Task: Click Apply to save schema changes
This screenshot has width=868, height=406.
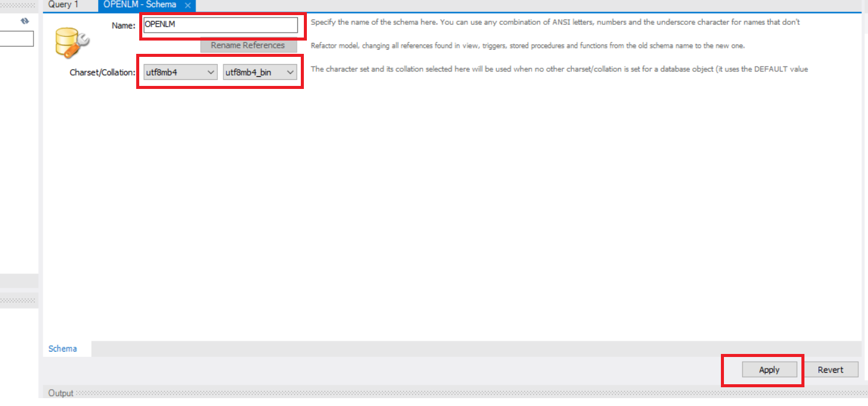Action: point(769,370)
